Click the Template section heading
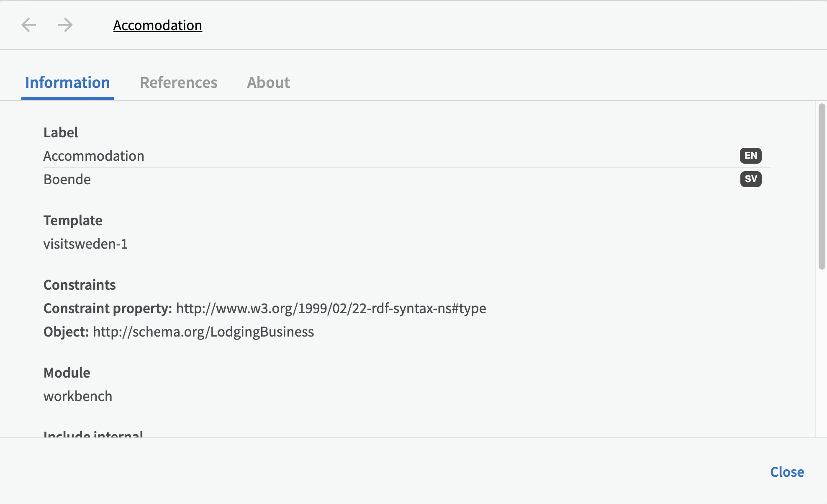The height and width of the screenshot is (504, 827). 73,221
